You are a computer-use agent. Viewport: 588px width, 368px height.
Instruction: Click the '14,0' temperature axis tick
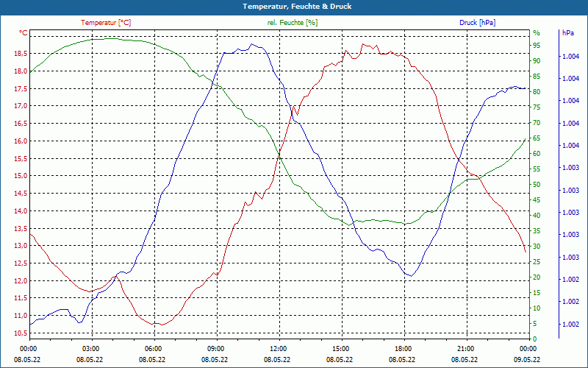coord(21,211)
